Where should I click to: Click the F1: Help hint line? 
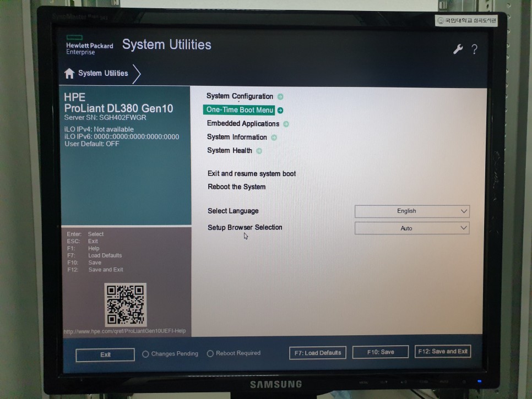pos(83,248)
